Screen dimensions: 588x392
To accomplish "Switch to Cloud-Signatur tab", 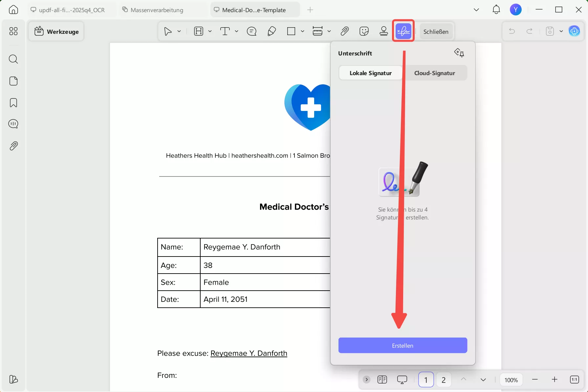I will [435, 73].
